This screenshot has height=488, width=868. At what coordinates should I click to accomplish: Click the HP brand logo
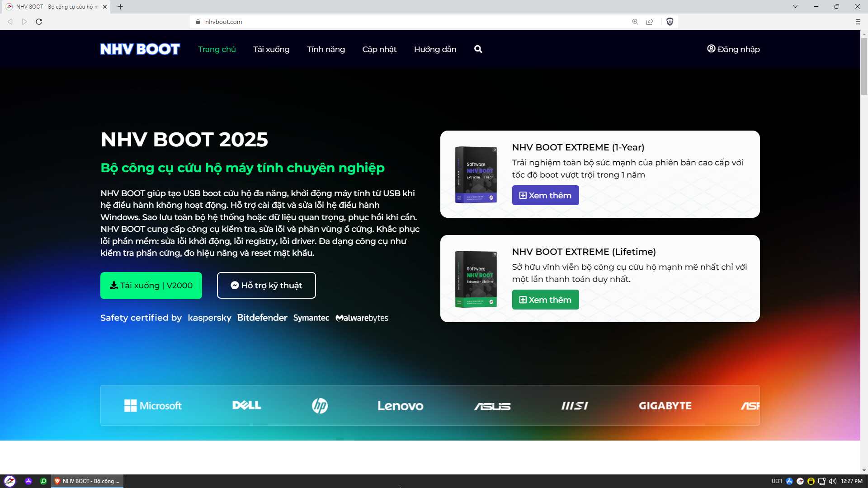[320, 406]
